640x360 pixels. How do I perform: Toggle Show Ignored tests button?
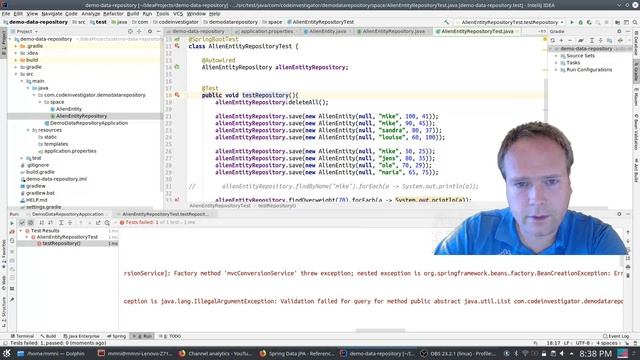point(31,223)
